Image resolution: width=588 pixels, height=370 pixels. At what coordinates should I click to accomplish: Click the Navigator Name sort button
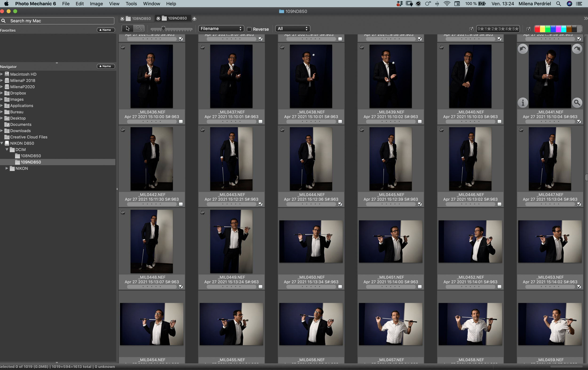click(x=106, y=66)
